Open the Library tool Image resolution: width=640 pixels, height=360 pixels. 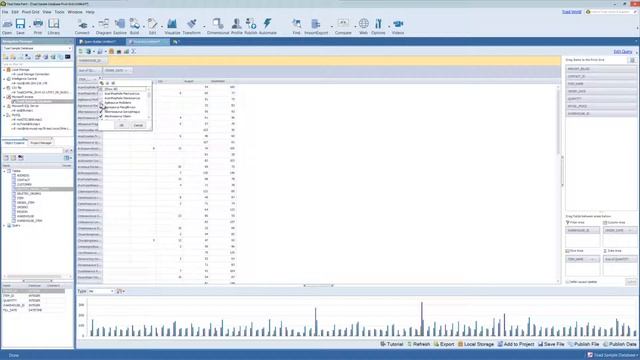[53, 27]
